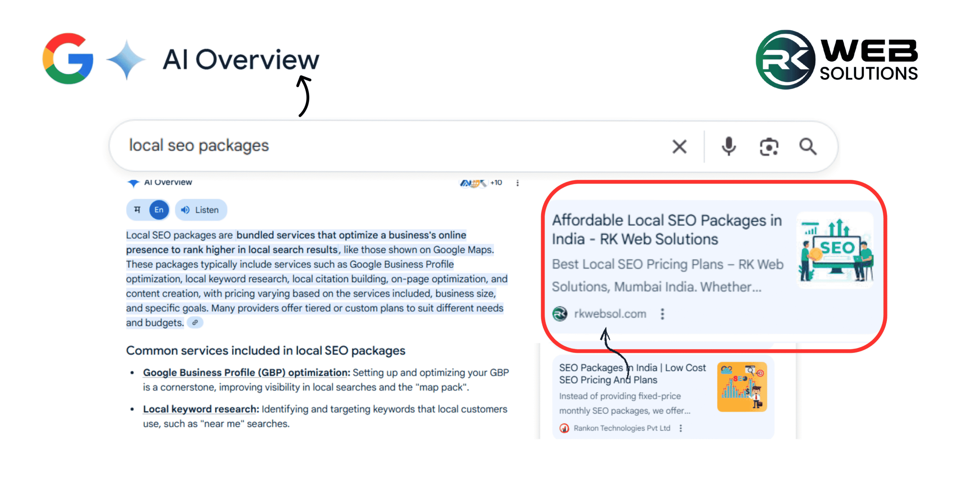The image size is (980, 490).
Task: Click the orange SEO thumbnail on Rankon card
Action: pyautogui.click(x=742, y=387)
